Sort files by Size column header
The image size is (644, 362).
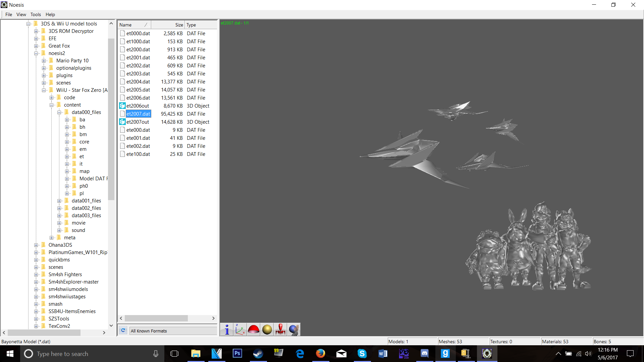pyautogui.click(x=168, y=25)
